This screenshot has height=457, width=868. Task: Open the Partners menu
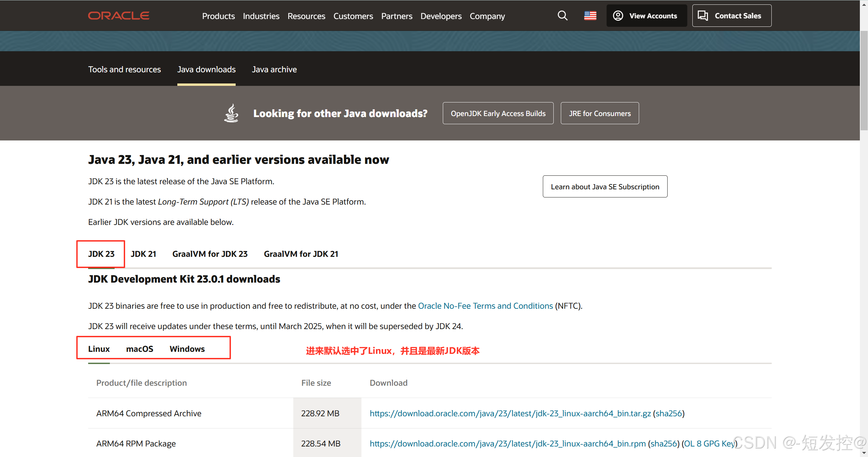[x=397, y=16]
